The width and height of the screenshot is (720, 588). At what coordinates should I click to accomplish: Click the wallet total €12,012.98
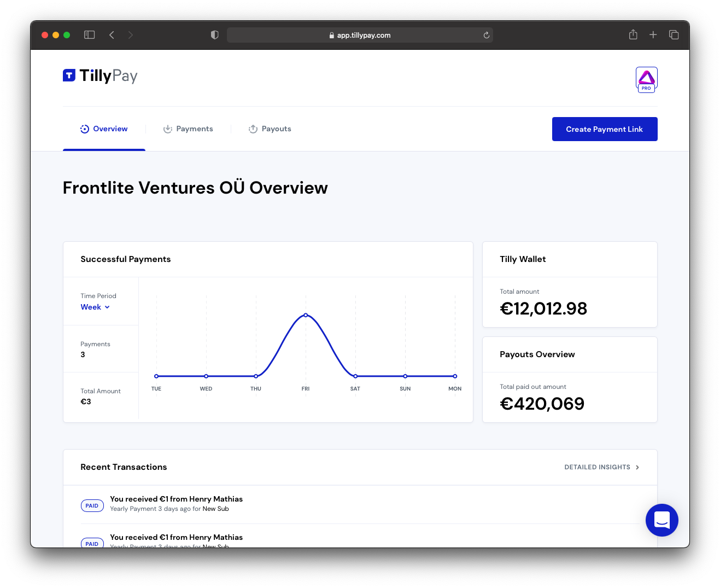543,308
